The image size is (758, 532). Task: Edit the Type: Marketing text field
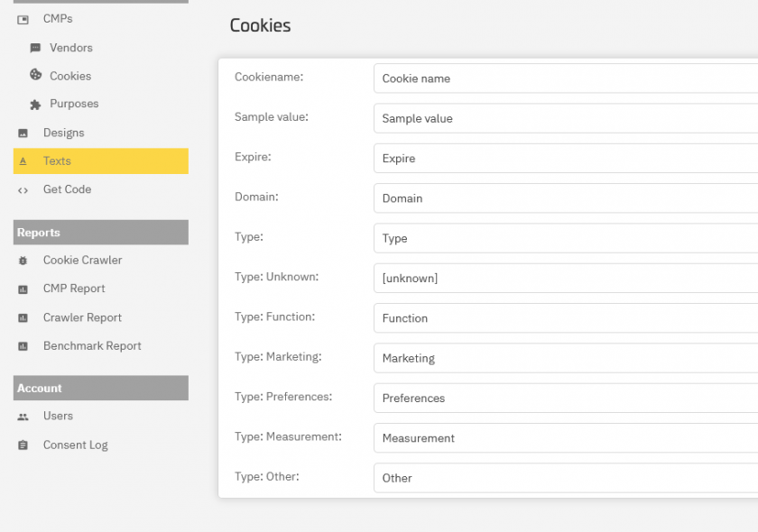tap(566, 358)
